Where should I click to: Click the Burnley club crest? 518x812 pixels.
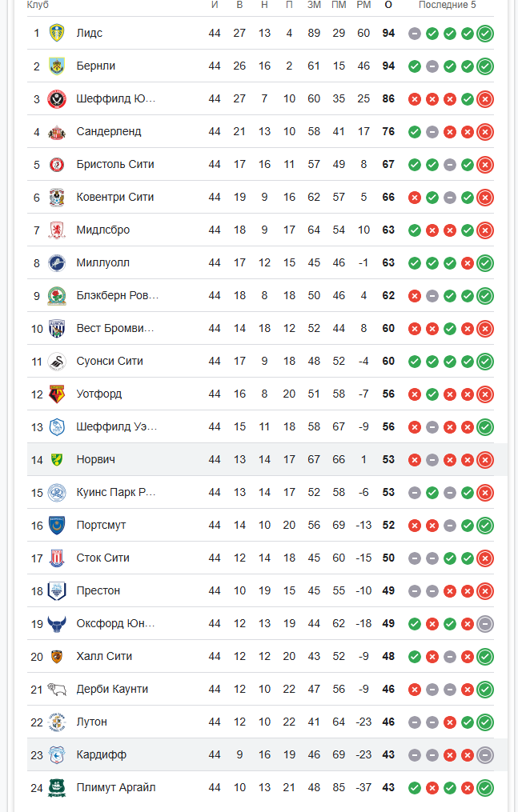(56, 66)
